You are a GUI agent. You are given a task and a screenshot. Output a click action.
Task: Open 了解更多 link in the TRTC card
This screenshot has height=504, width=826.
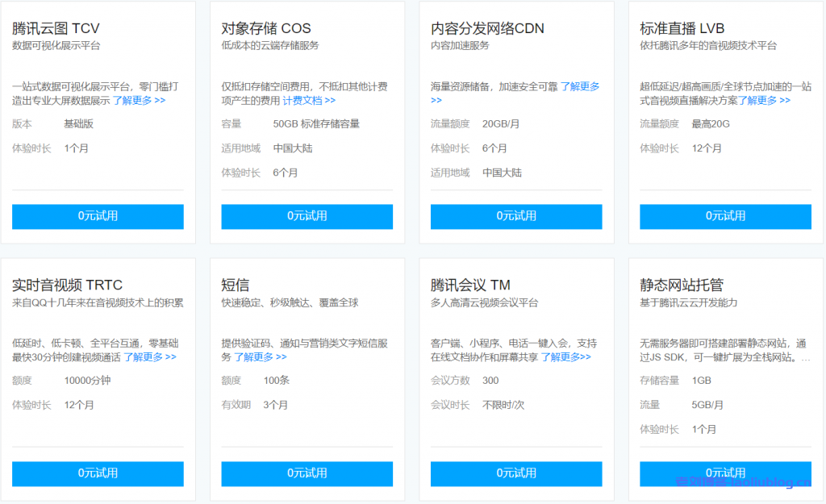coord(149,357)
